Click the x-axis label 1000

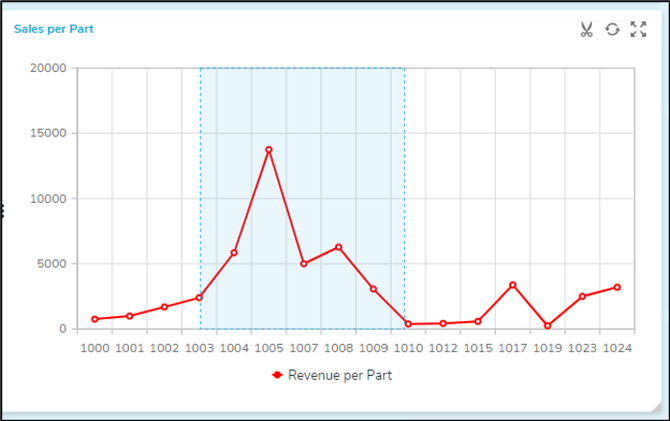tap(95, 348)
